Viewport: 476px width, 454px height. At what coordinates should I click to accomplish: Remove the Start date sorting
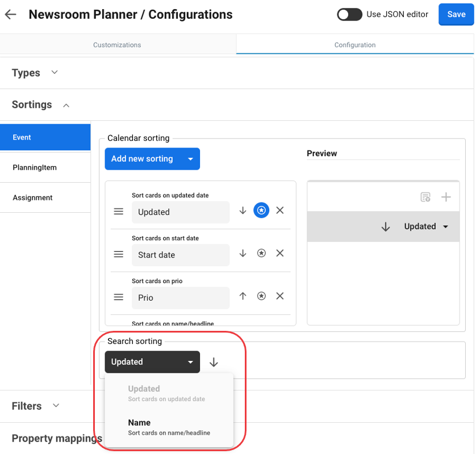tap(279, 254)
